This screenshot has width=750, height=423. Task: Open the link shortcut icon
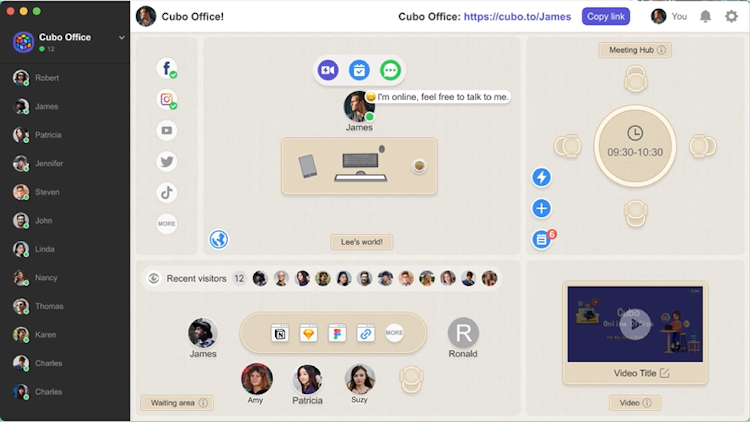click(366, 333)
